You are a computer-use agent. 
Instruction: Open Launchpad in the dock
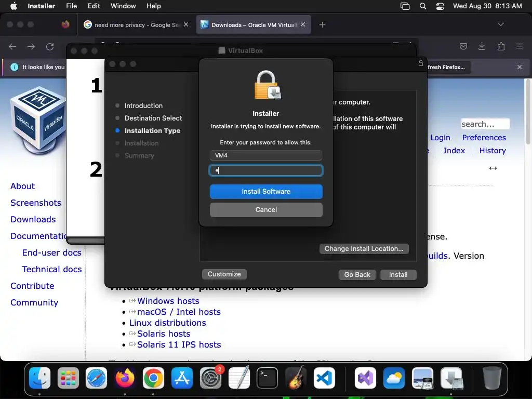68,378
